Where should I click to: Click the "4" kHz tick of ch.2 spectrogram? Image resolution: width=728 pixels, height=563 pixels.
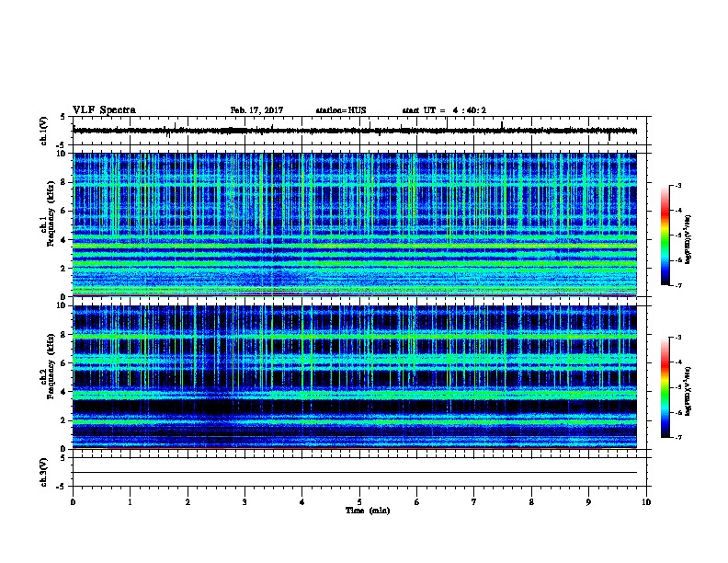(63, 392)
